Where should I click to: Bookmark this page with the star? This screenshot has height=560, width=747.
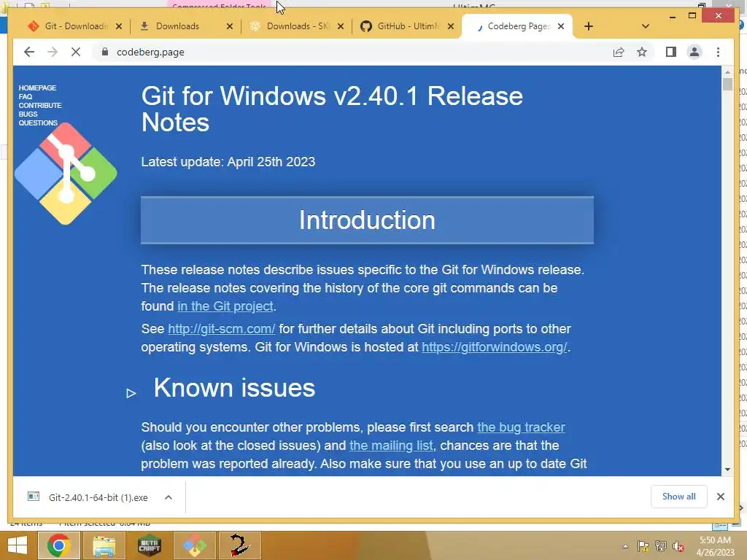click(x=642, y=52)
